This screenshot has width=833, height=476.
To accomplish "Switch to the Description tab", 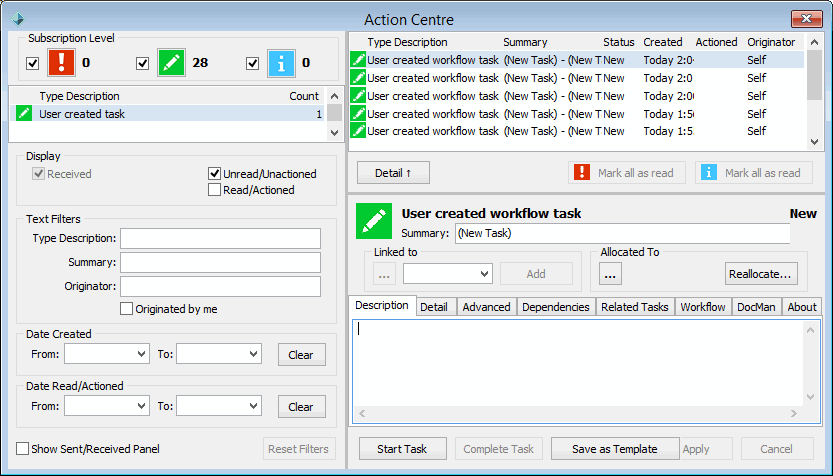I will [x=382, y=305].
